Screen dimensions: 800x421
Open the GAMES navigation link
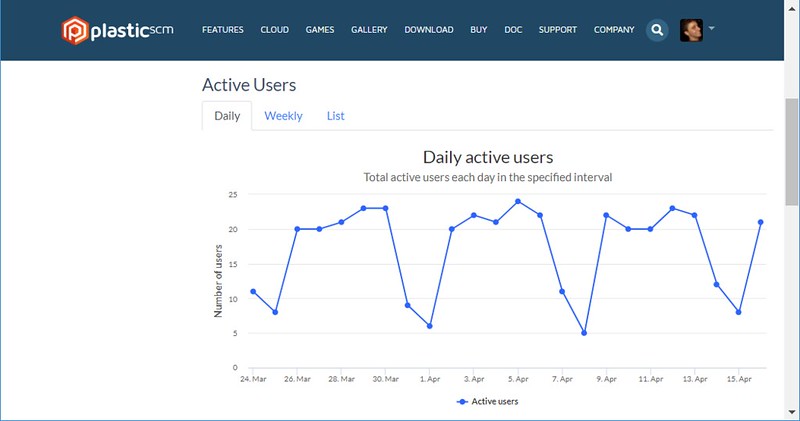tap(320, 30)
